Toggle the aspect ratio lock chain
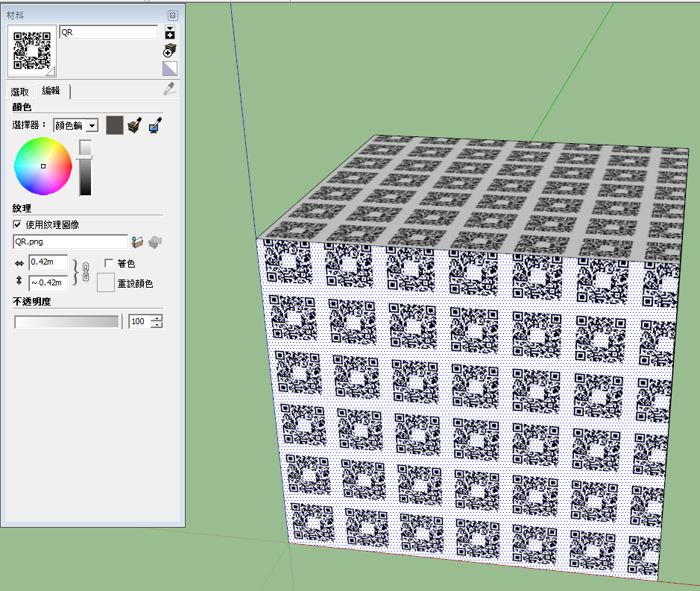Image resolution: width=700 pixels, height=591 pixels. 85,272
